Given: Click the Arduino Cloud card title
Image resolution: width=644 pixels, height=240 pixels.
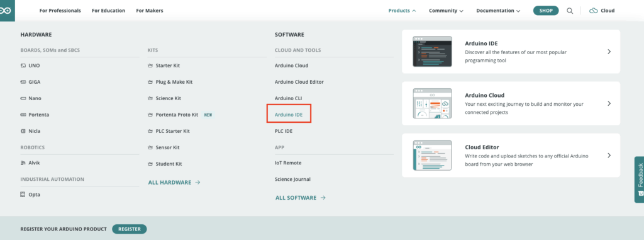Looking at the screenshot, I should point(485,95).
